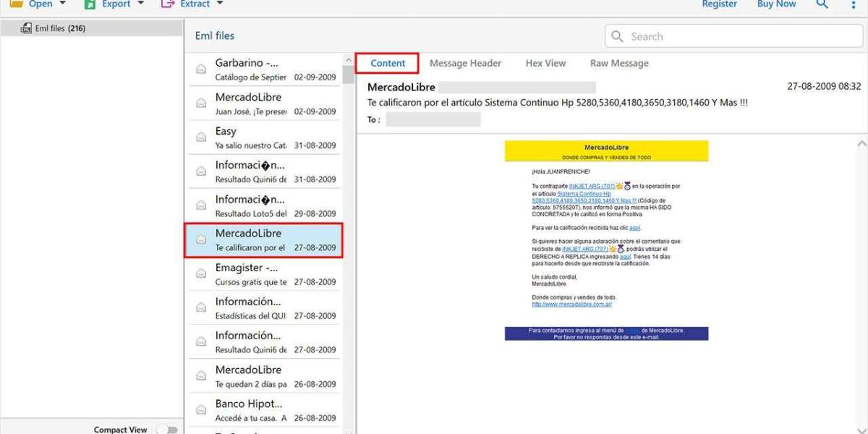Click envelope icon of Easy email dated 31-08-2009
This screenshot has height=434, width=868.
point(201,137)
